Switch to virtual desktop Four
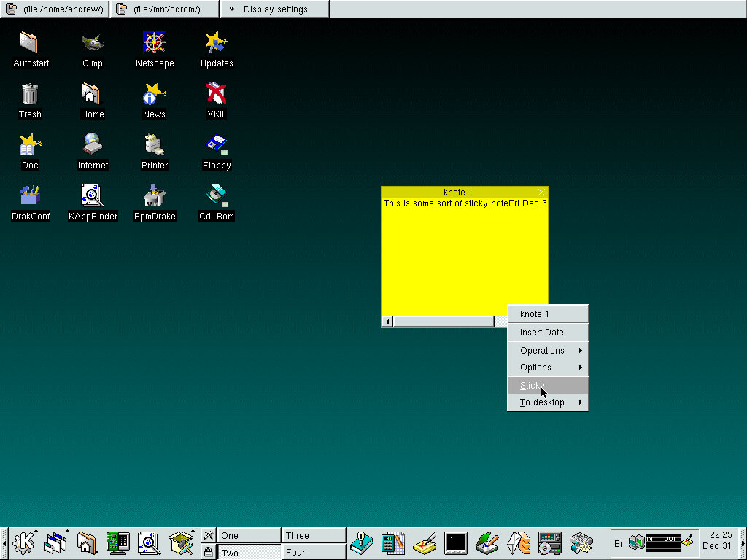Image resolution: width=747 pixels, height=560 pixels. pos(314,552)
